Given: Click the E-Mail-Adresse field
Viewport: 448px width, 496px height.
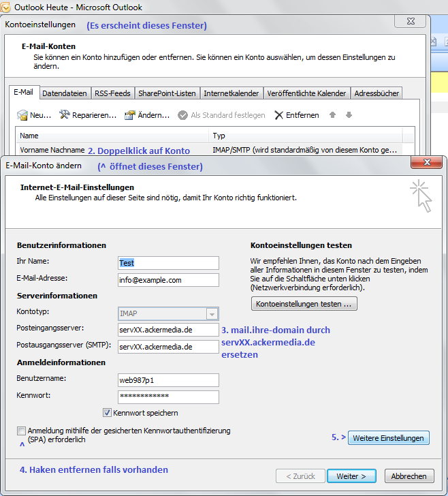Looking at the screenshot, I should point(168,280).
